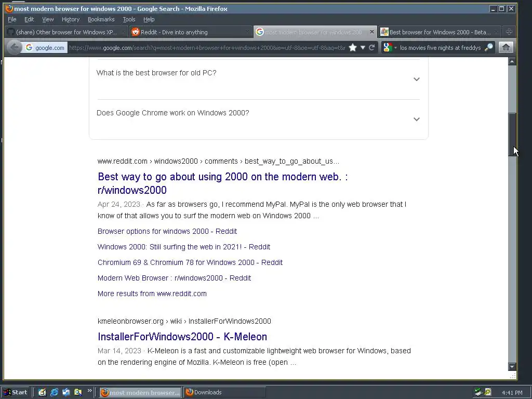The image size is (532, 399).
Task: Open the Tools menu
Action: tap(129, 19)
